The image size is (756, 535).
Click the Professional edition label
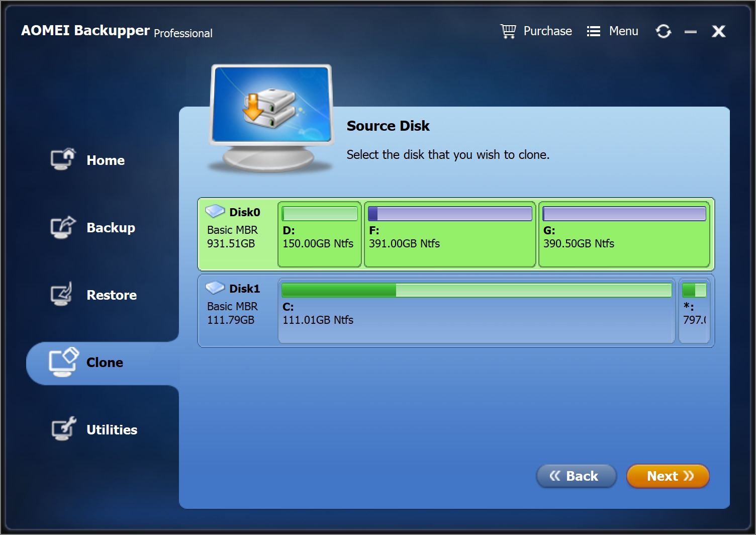pos(183,33)
